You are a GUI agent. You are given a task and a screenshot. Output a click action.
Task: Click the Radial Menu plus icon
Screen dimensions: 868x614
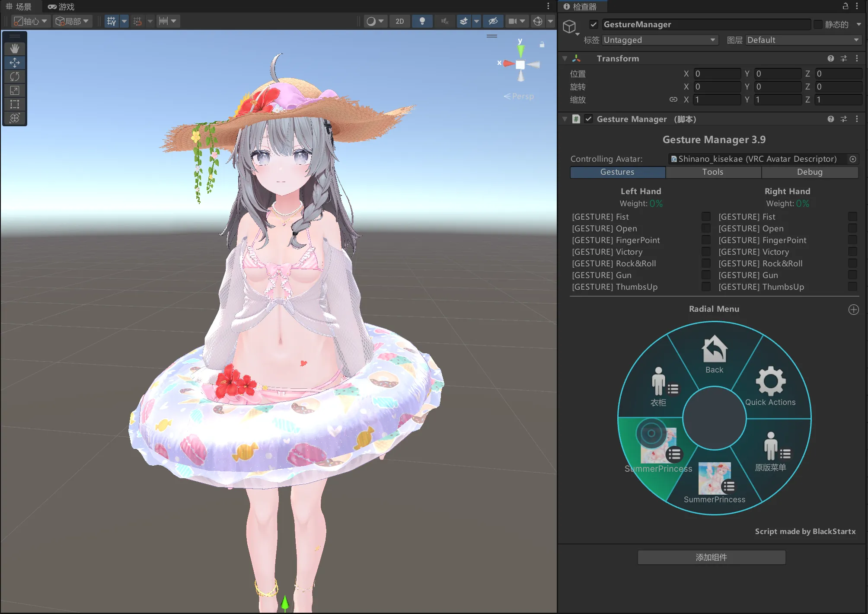click(854, 310)
